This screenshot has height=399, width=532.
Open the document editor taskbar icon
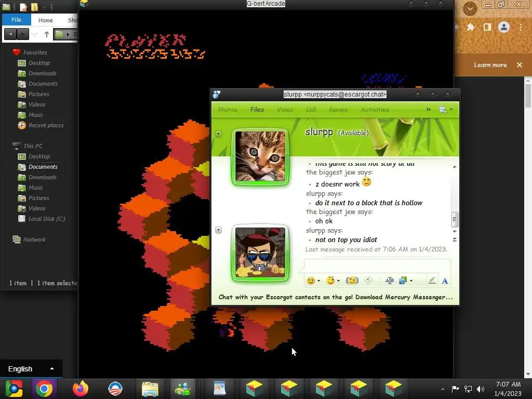click(220, 389)
